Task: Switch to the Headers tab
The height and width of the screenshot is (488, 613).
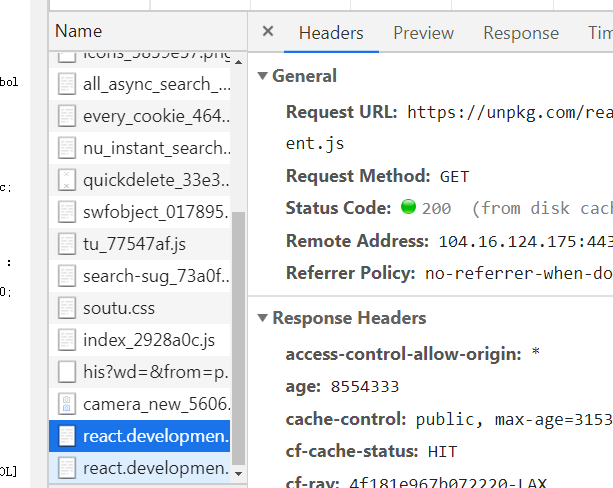Action: click(x=331, y=33)
